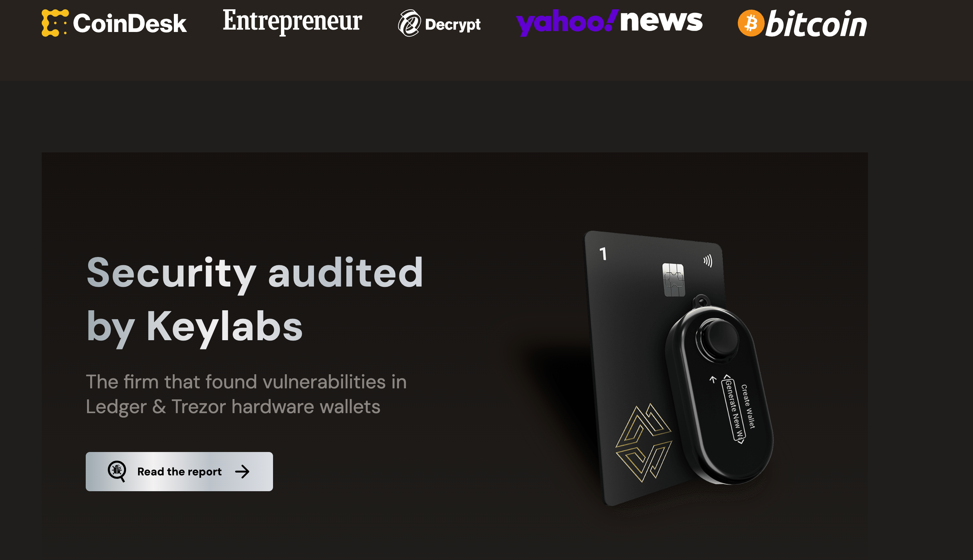Image resolution: width=973 pixels, height=560 pixels.
Task: Open the CoinDesk wordmark text
Action: tap(130, 23)
